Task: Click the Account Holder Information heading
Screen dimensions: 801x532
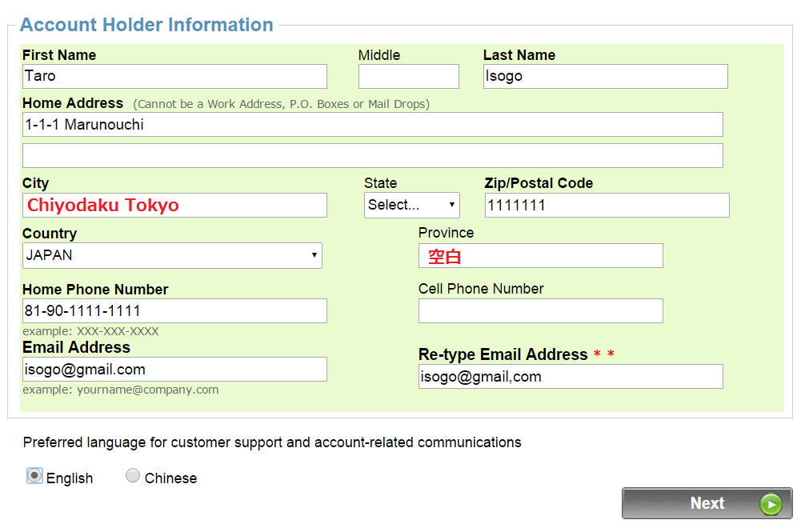Action: click(x=146, y=25)
